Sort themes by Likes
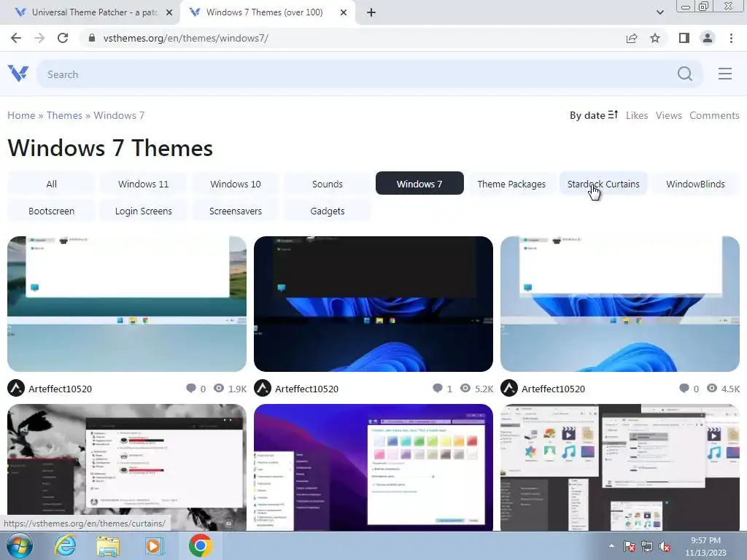Viewport: 747px width, 560px height. point(636,115)
